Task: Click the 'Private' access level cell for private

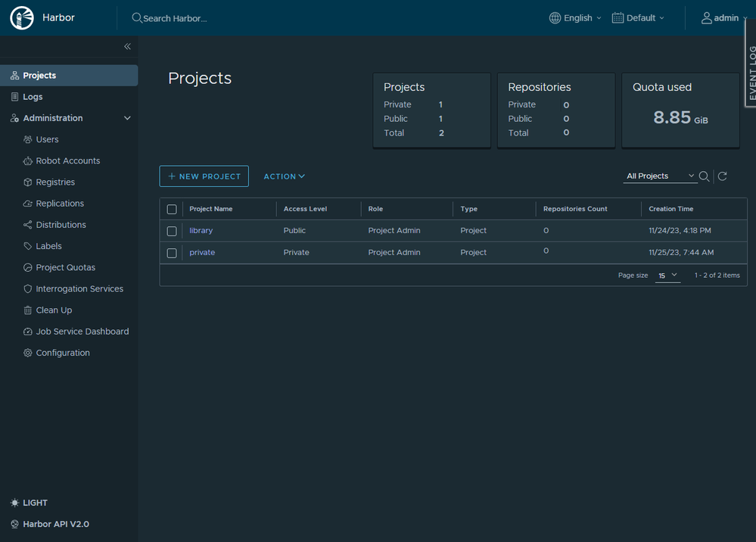Action: coord(297,252)
